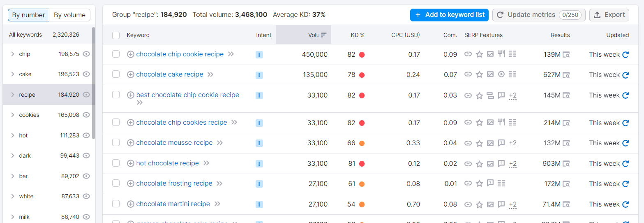This screenshot has width=644, height=223.
Task: Open best chocolate chip cookie recipe link
Action: click(187, 95)
